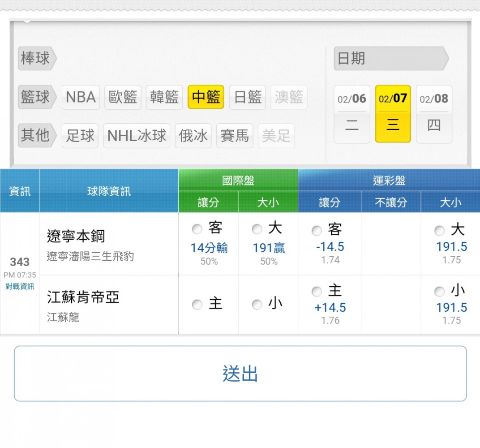This screenshot has width=480, height=448.
Task: Pick date 02/07 Wednesday
Action: [393, 114]
